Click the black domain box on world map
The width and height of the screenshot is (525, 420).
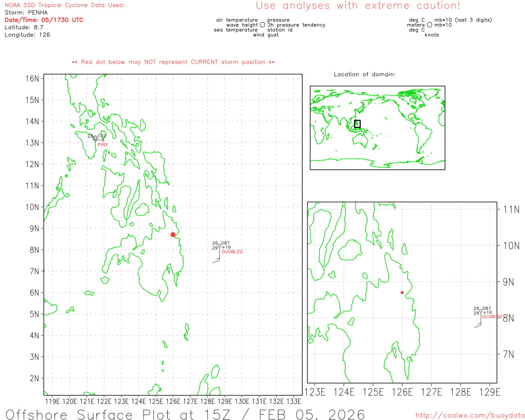click(357, 123)
